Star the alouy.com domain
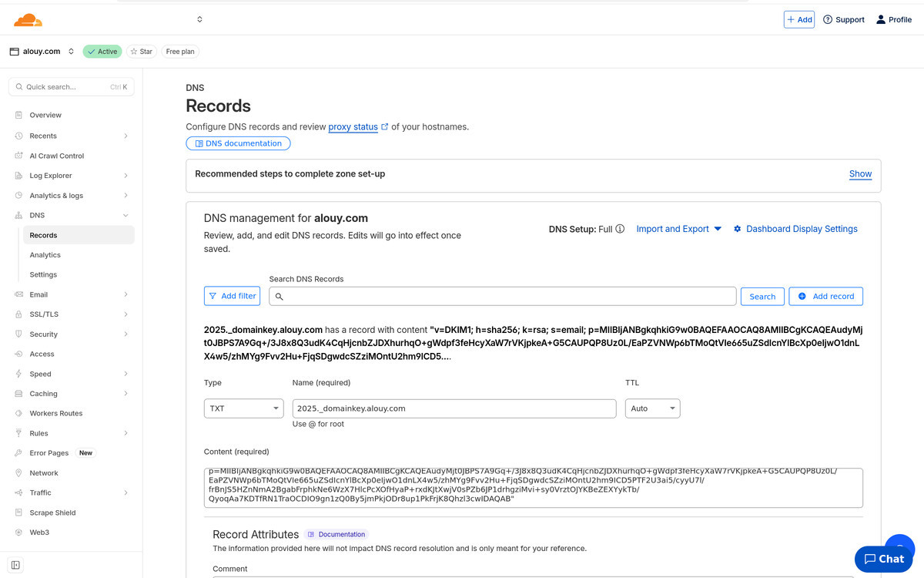This screenshot has width=924, height=578. [141, 52]
